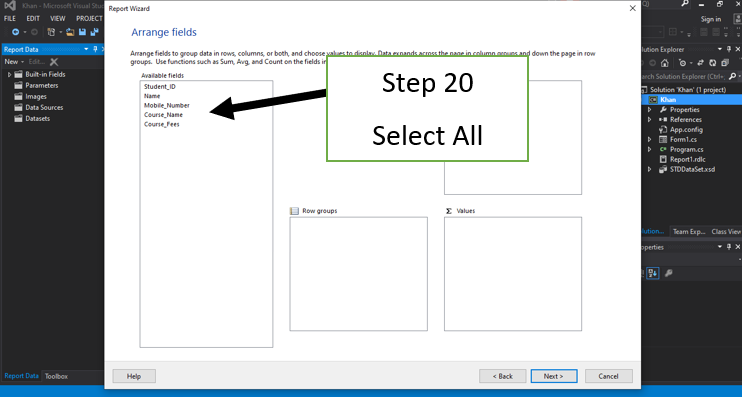Select Course_Name in Available fields
The image size is (742, 397).
click(x=163, y=115)
